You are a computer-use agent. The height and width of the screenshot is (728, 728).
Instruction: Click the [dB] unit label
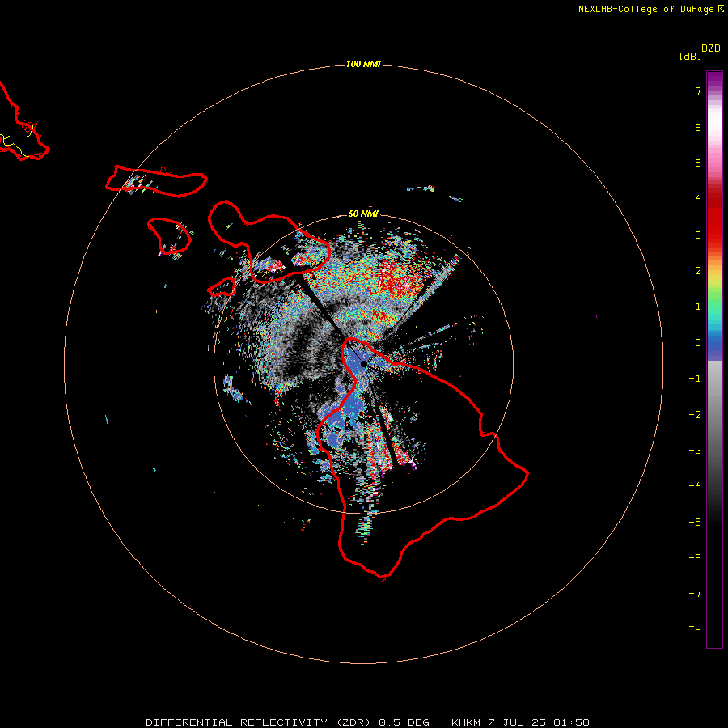(691, 56)
